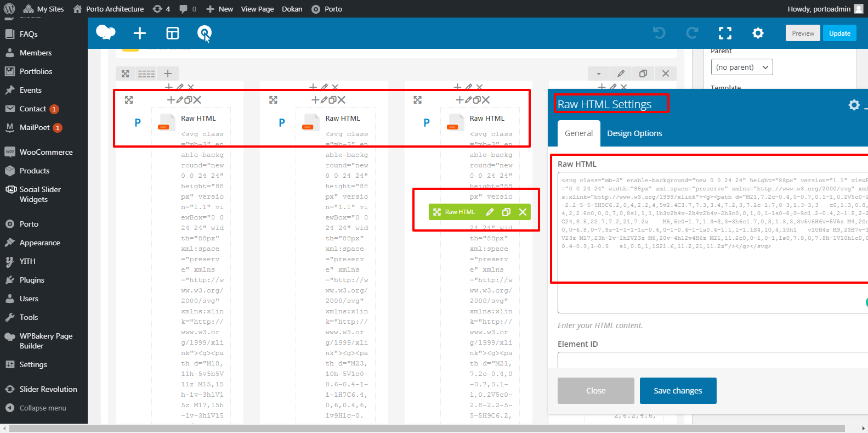The width and height of the screenshot is (868, 433).
Task: Click the Update button
Action: 839,33
